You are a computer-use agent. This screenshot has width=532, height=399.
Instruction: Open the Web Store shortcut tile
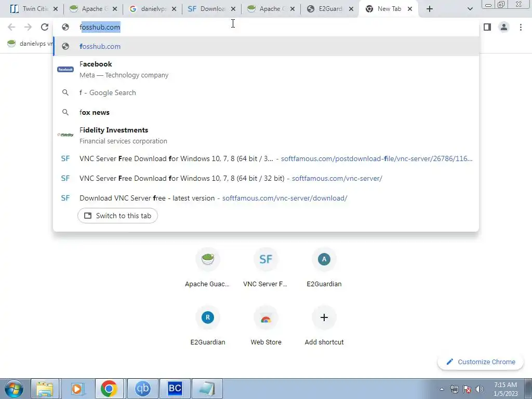[x=265, y=326]
